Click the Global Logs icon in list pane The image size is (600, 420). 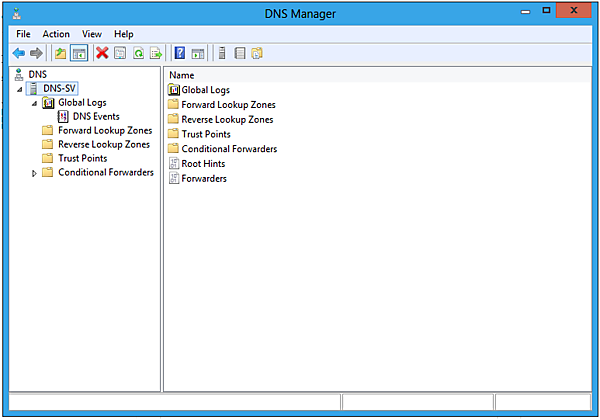174,90
